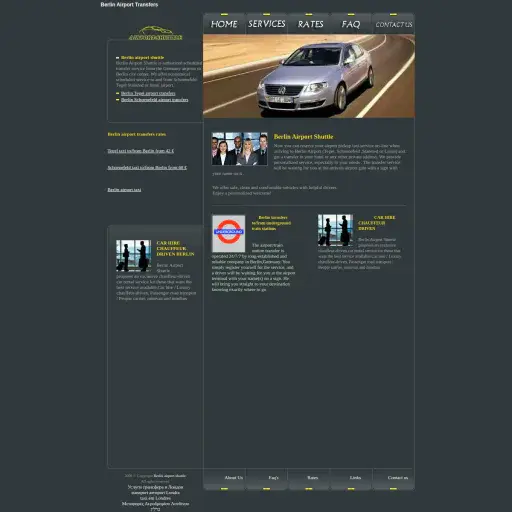Image resolution: width=512 pixels, height=512 pixels.
Task: Open the HOME navigation tab
Action: click(x=224, y=24)
